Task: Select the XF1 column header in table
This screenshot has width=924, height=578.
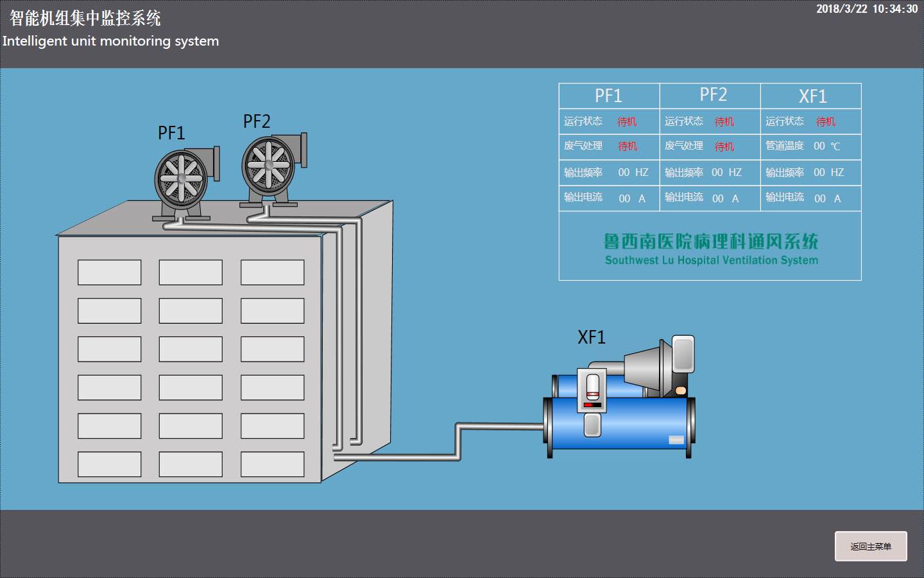Action: click(x=812, y=96)
